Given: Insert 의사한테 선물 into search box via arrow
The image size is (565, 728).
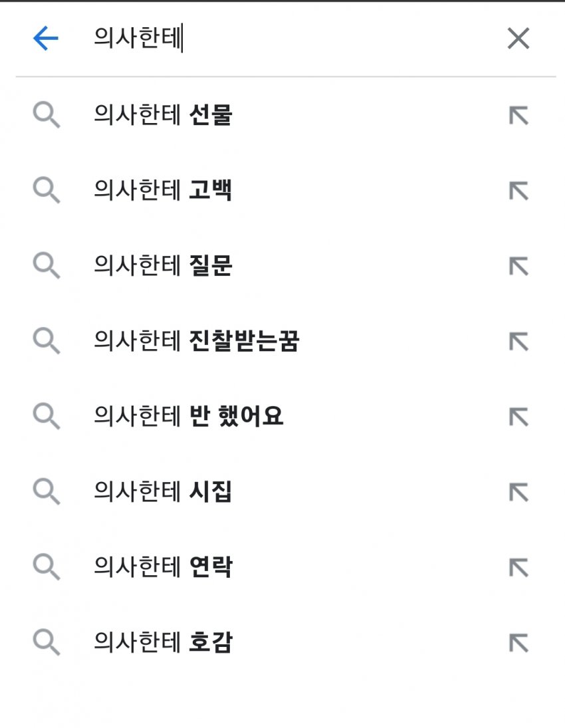Looking at the screenshot, I should coord(518,116).
